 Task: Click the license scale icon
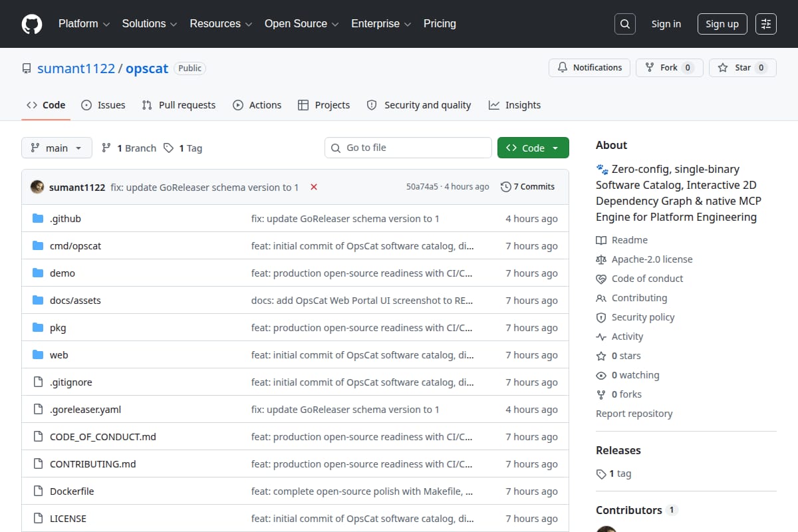pos(601,259)
